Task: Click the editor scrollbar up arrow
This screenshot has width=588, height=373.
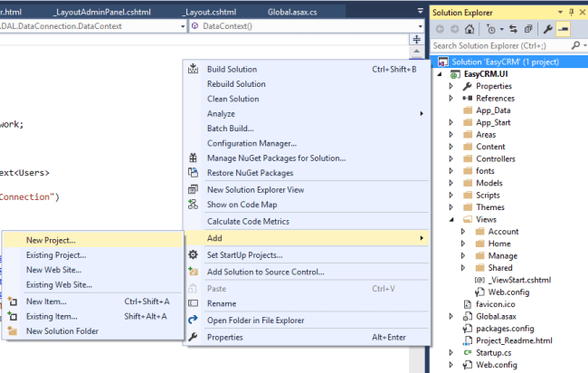Action: [x=417, y=51]
